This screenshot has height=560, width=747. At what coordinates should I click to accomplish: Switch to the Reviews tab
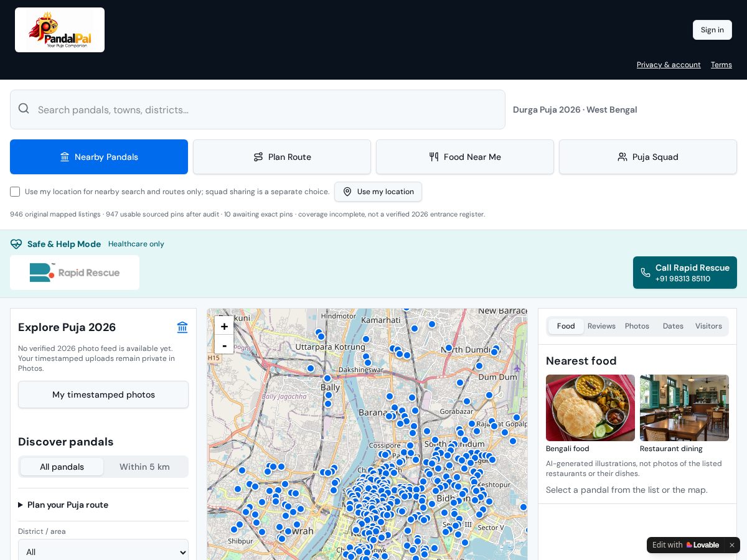(601, 326)
